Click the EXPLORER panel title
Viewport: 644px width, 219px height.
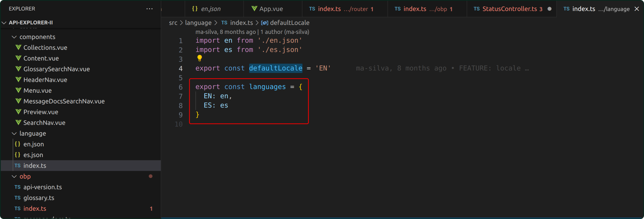[22, 9]
